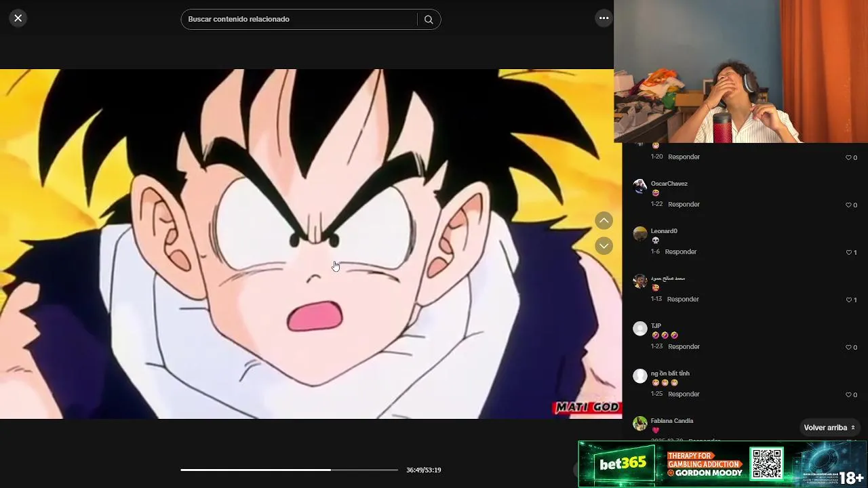Go to previous video with up chevron
The image size is (868, 488).
coord(604,220)
